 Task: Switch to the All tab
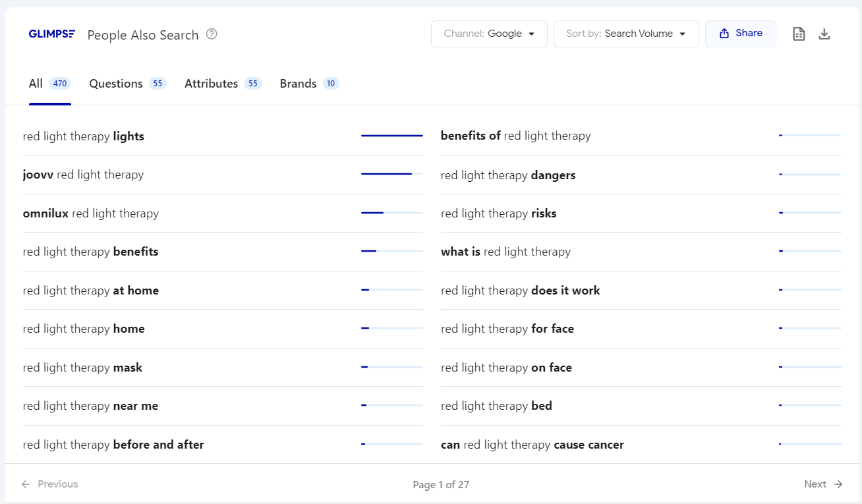49,84
